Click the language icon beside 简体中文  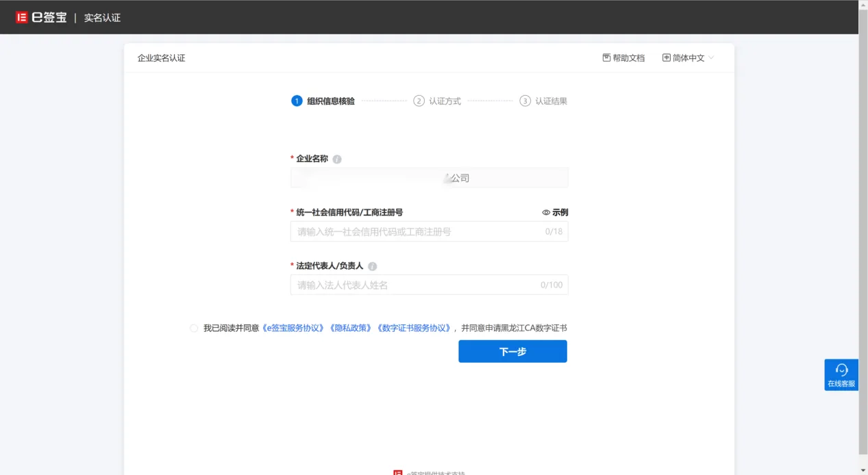(666, 58)
